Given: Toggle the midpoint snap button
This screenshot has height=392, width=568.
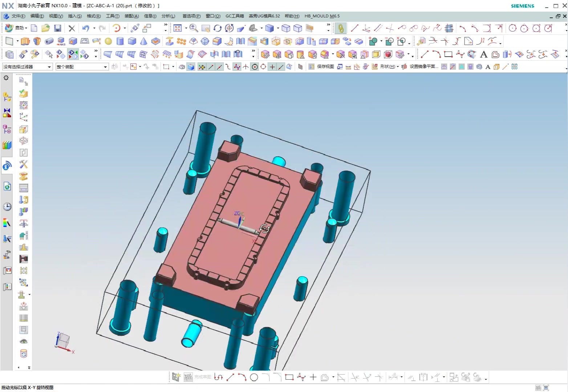Looking at the screenshot, I should coord(219,67).
